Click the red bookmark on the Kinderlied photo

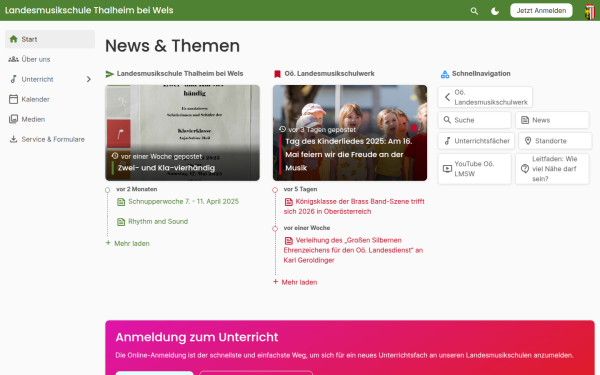[x=414, y=128]
